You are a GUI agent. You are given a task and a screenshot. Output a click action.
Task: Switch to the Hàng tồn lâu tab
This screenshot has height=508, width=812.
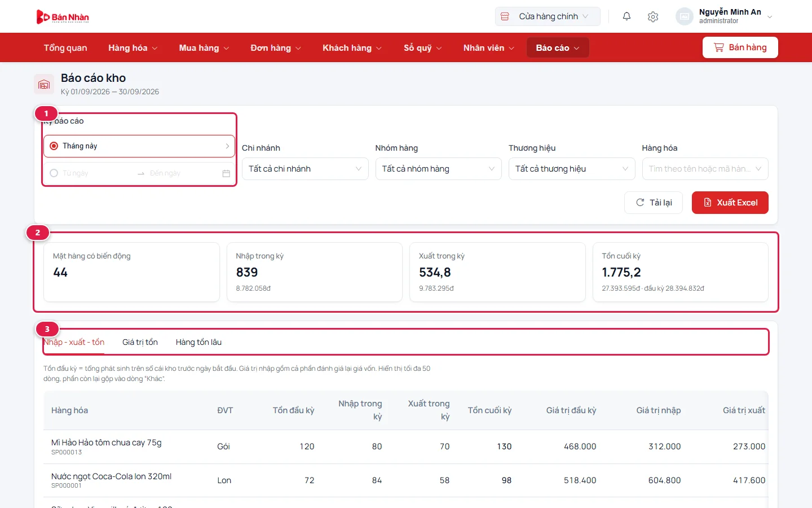198,342
